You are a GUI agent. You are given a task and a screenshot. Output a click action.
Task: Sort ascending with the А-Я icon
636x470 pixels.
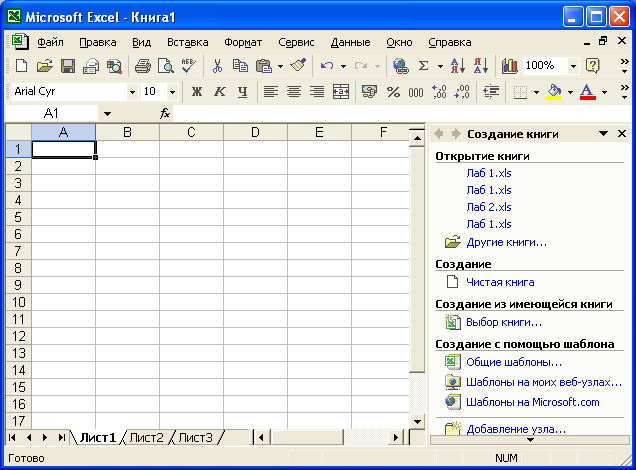pyautogui.click(x=458, y=65)
